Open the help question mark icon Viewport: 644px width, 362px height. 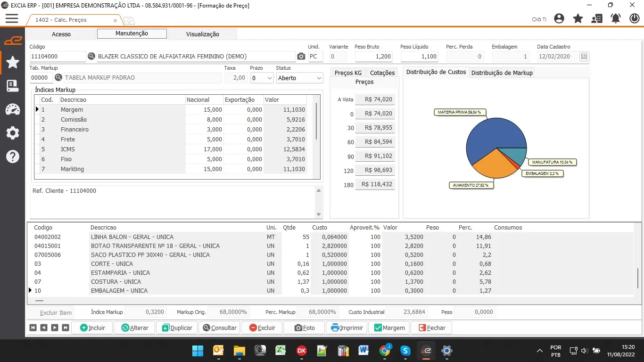(13, 156)
